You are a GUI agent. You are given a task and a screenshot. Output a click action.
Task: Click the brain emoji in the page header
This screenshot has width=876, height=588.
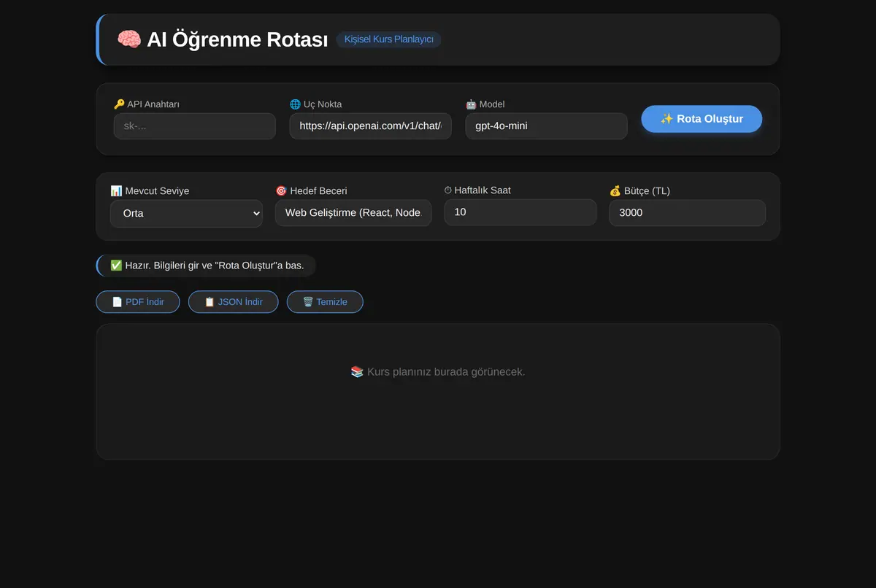pyautogui.click(x=129, y=39)
